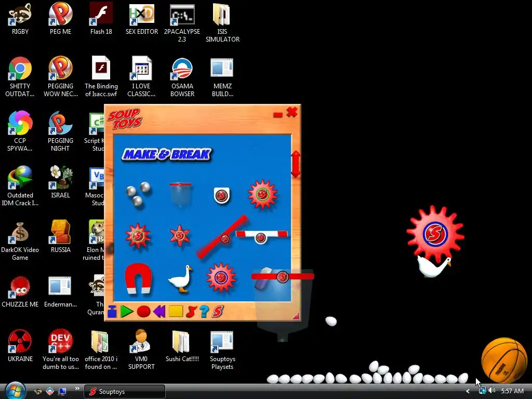Click the network icon in system tray

click(x=482, y=391)
